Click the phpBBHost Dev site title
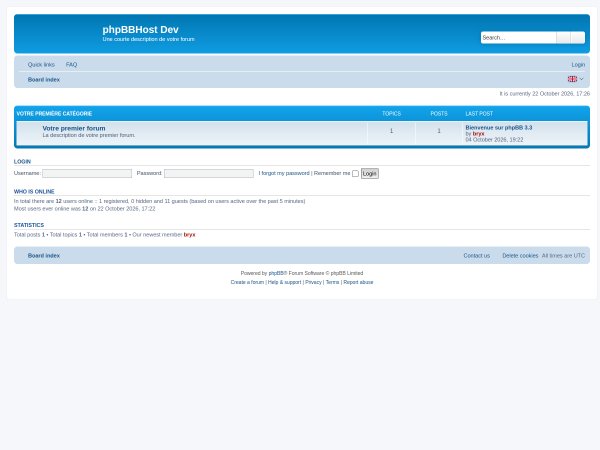Screen dimensions: 600x450 140,29
